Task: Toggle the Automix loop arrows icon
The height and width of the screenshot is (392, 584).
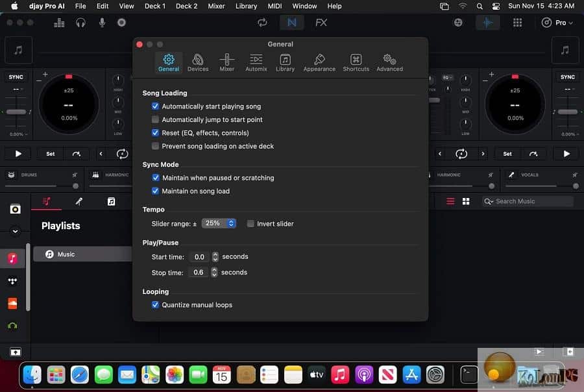Action: 262,23
